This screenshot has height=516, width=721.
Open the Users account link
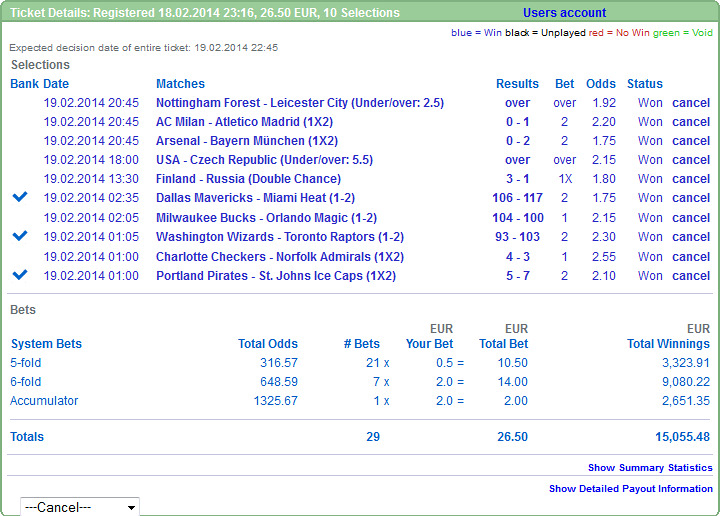coord(564,13)
